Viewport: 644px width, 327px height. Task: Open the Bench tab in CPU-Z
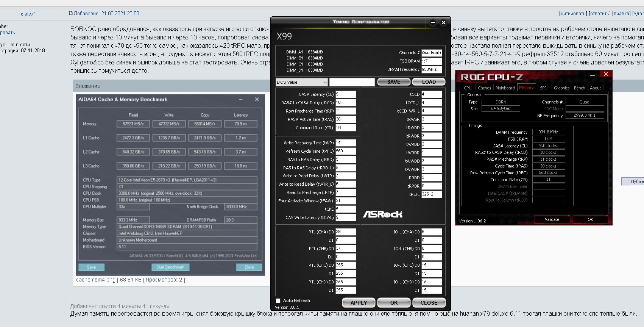coord(579,88)
